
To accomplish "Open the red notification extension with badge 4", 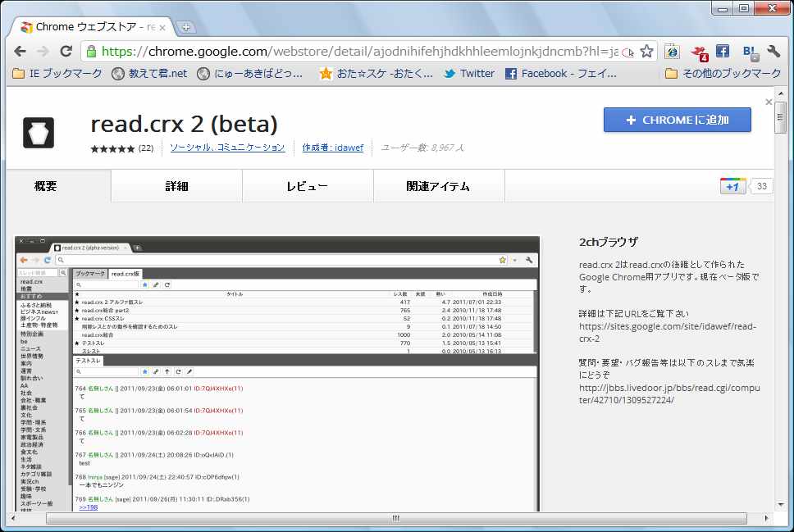I will [x=700, y=52].
